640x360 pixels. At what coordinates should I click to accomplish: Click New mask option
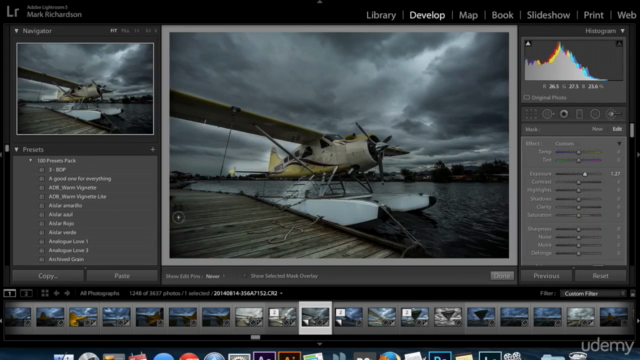click(597, 129)
